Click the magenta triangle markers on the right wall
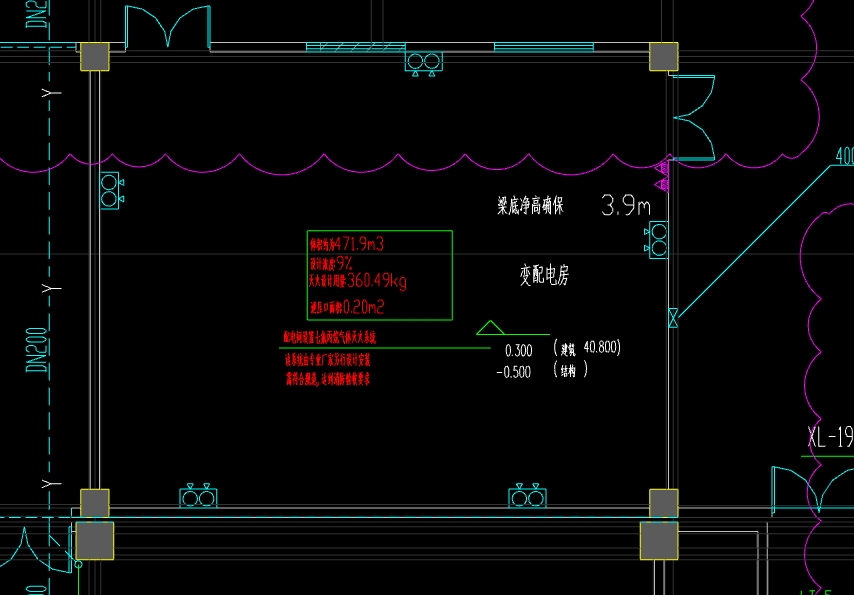The width and height of the screenshot is (854, 595). click(x=662, y=177)
